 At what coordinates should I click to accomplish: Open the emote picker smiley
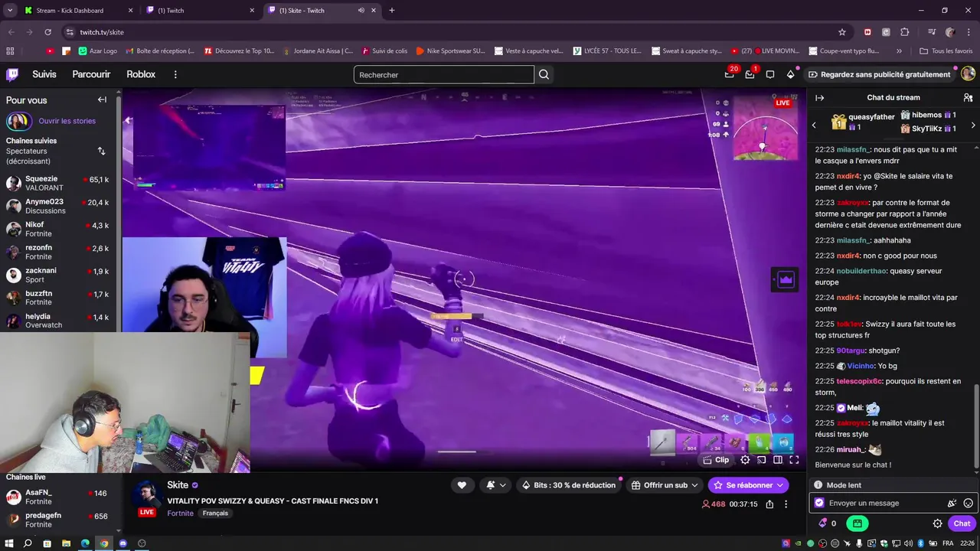click(x=968, y=503)
